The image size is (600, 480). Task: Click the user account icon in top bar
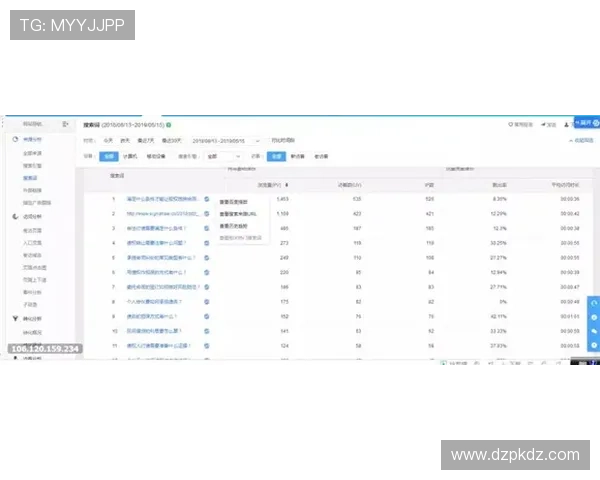pyautogui.click(x=566, y=125)
